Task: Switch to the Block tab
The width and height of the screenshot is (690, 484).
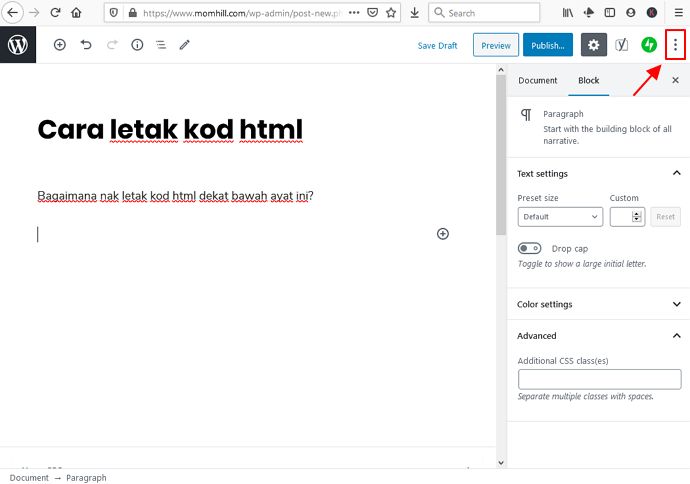Action: point(588,81)
